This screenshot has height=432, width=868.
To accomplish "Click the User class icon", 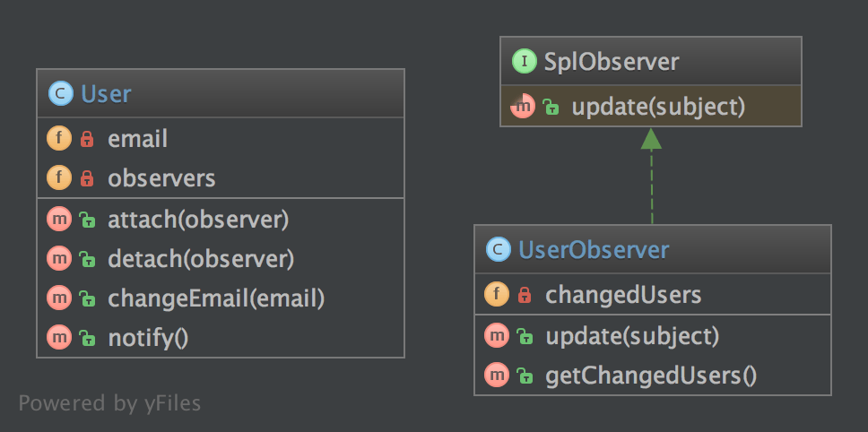I will point(61,93).
